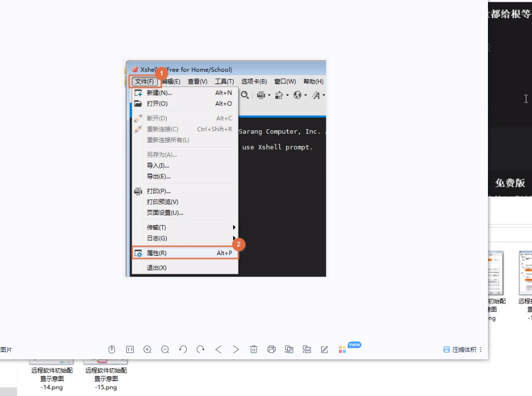This screenshot has width=532, height=396.
Task: Click 属性(R) entry in the Xshell picture
Action: point(185,253)
